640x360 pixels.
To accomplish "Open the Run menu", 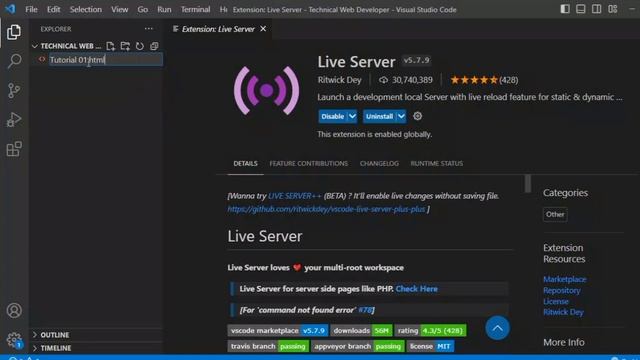I will [x=164, y=9].
